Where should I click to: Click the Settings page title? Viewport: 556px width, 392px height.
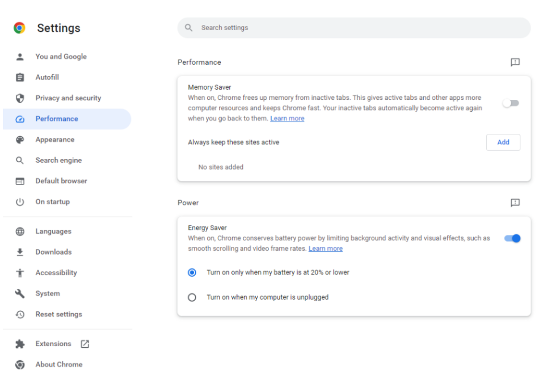point(59,28)
